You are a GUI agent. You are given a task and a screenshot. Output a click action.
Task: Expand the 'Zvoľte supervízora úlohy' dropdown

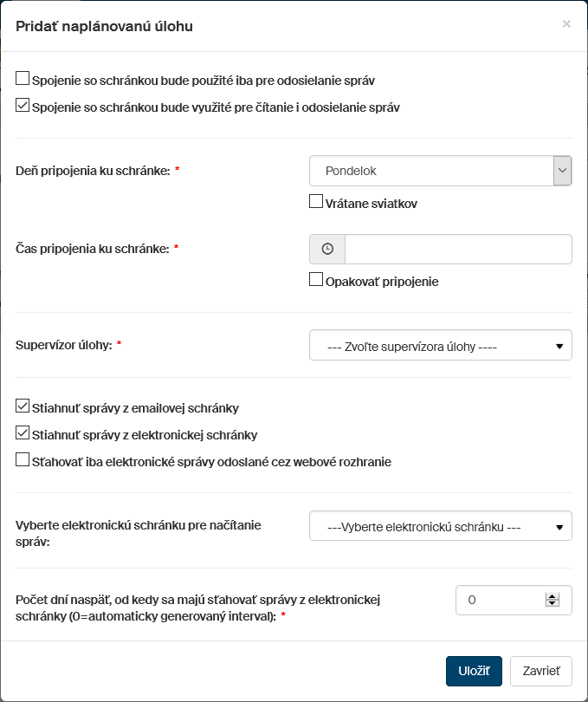[440, 345]
